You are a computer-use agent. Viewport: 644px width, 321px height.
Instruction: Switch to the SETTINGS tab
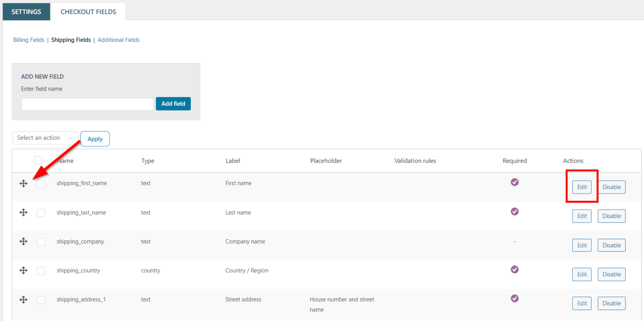26,11
